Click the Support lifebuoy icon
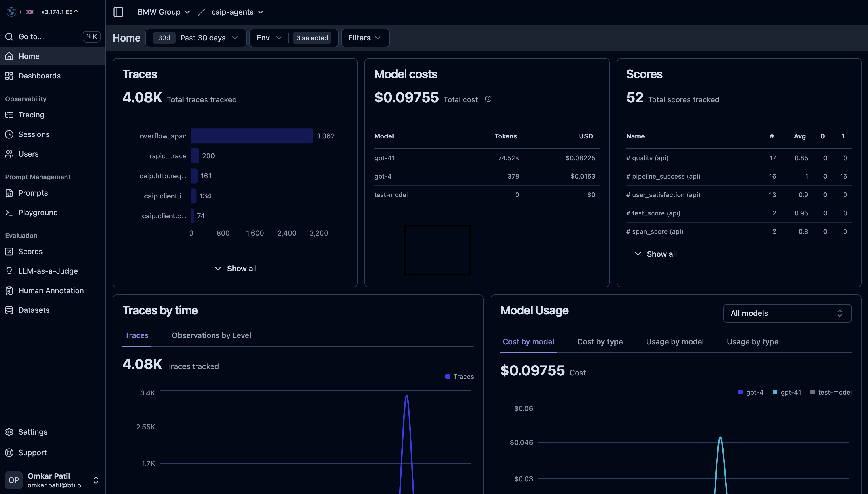Screen dimensions: 868x494 click(9, 453)
